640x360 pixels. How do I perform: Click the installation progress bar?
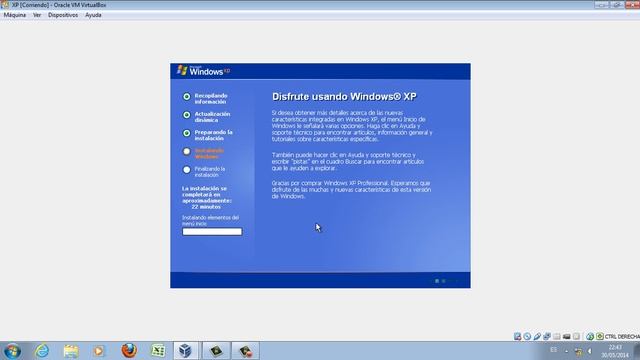pyautogui.click(x=212, y=231)
